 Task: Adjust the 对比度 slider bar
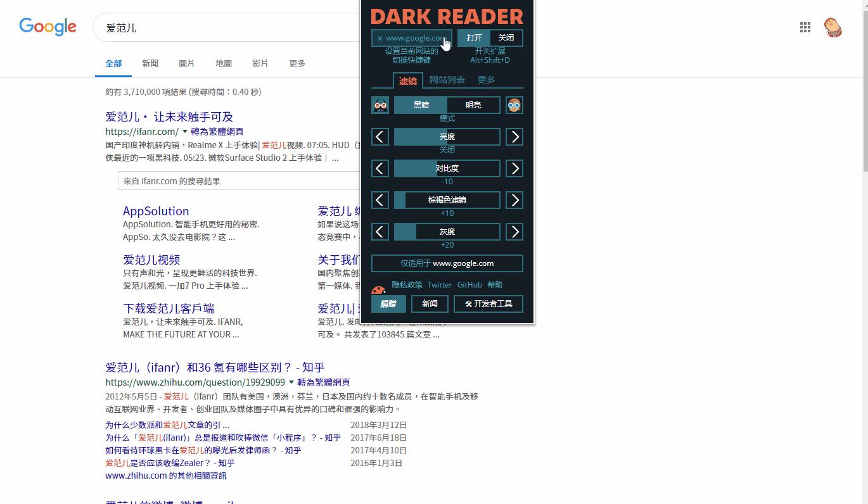(447, 168)
